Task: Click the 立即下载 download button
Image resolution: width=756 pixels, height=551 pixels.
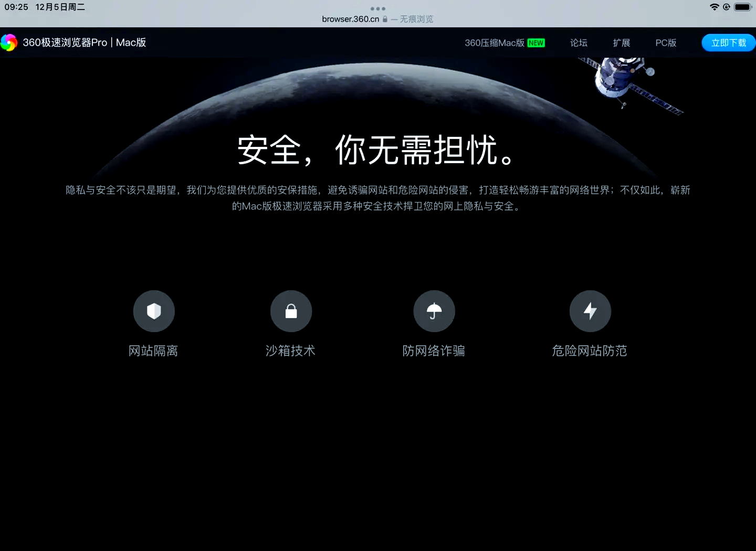Action: pyautogui.click(x=729, y=43)
